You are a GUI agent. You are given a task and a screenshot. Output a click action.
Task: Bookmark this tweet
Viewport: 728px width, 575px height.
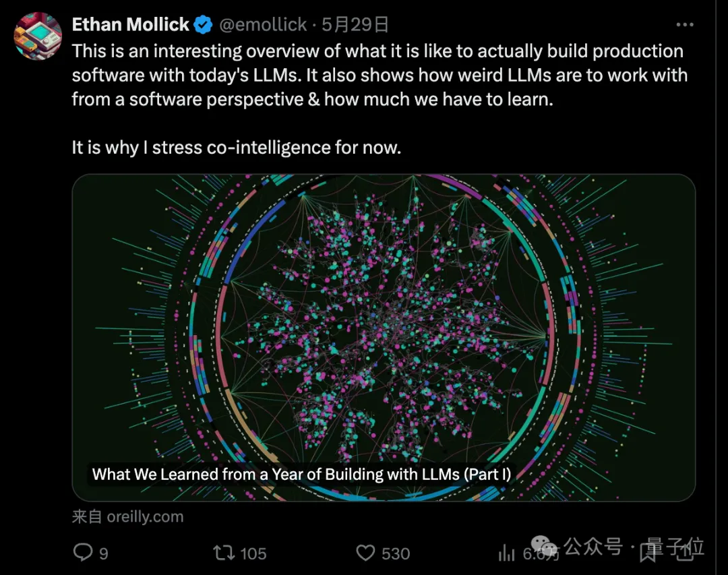(x=648, y=553)
